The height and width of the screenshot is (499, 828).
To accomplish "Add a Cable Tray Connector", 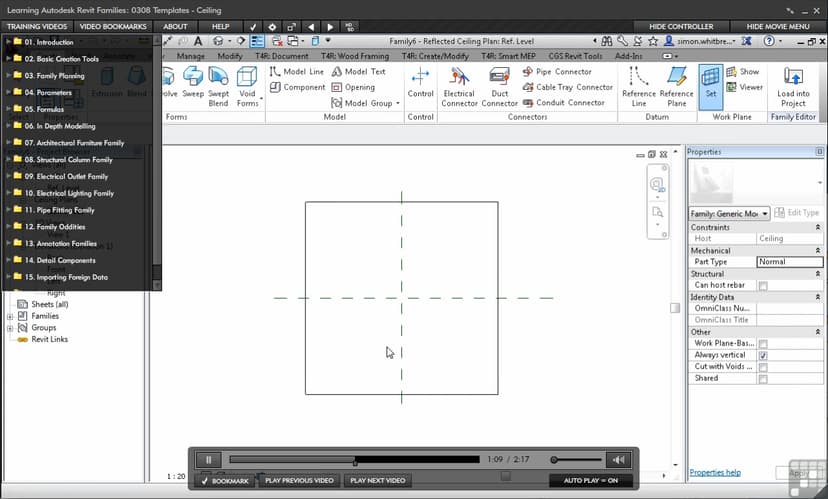I will (x=567, y=87).
